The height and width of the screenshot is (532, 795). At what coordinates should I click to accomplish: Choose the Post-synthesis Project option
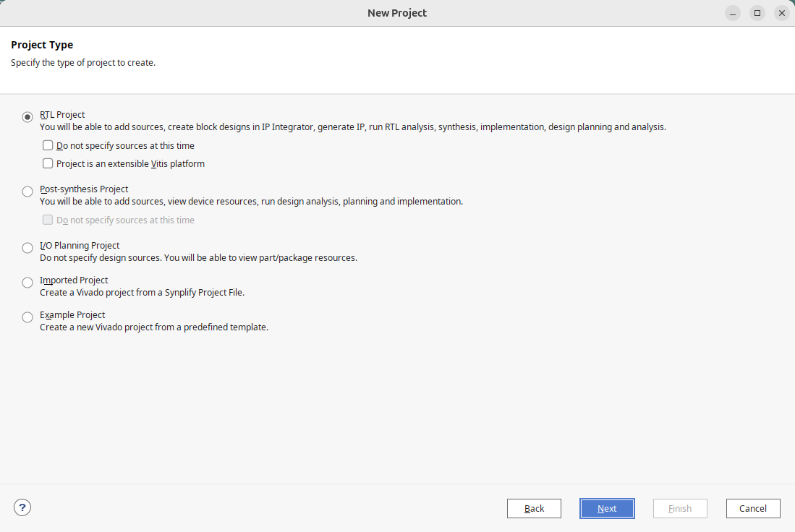[x=27, y=192]
